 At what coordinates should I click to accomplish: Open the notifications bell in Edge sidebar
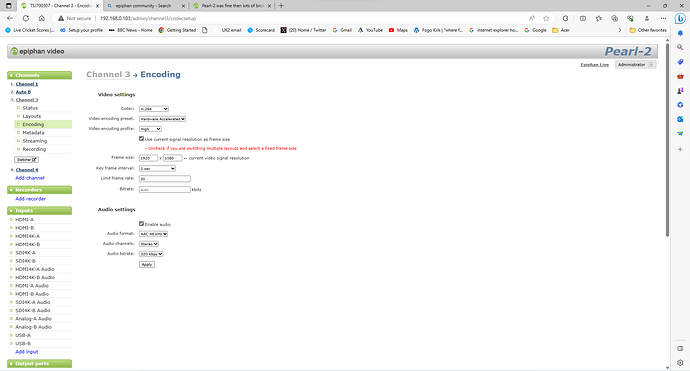tap(680, 33)
